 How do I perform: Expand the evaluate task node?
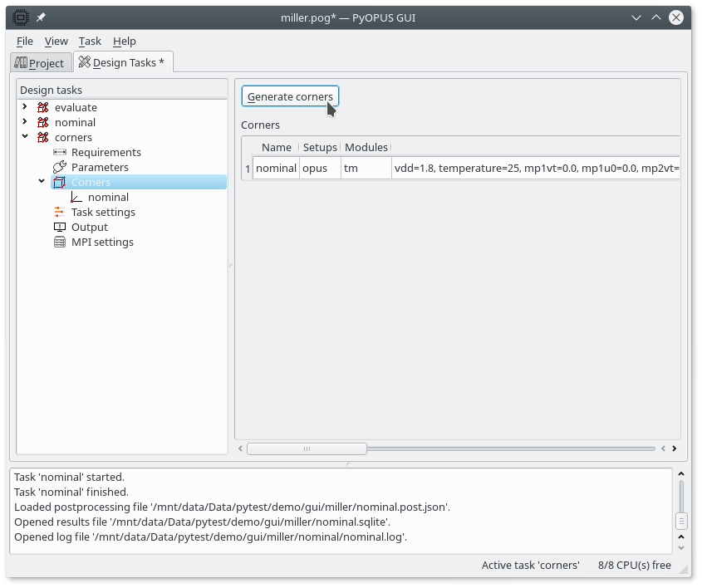click(25, 107)
